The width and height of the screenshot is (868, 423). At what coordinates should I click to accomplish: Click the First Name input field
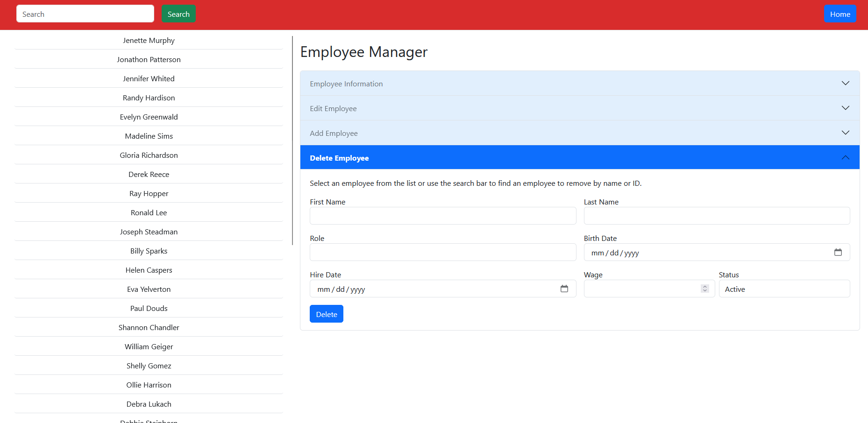(x=442, y=216)
